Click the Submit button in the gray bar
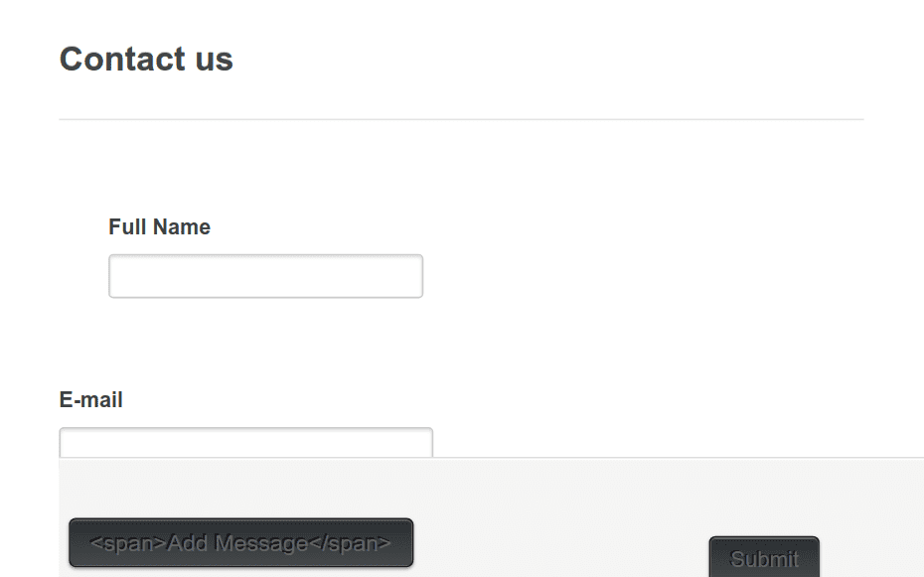The image size is (924, 577). 764,557
